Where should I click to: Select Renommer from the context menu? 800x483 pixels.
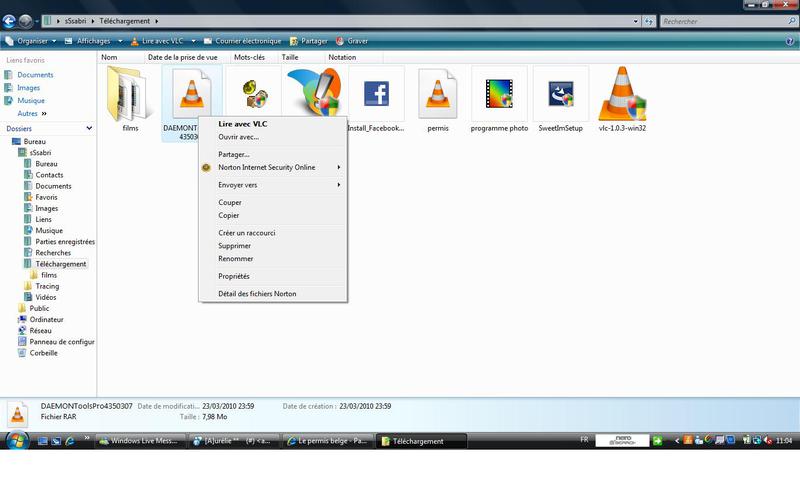[x=235, y=259]
